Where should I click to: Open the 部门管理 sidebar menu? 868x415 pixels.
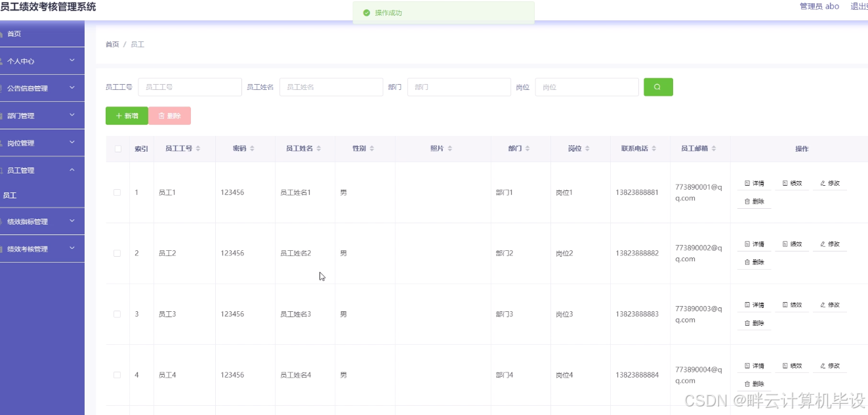coord(42,115)
